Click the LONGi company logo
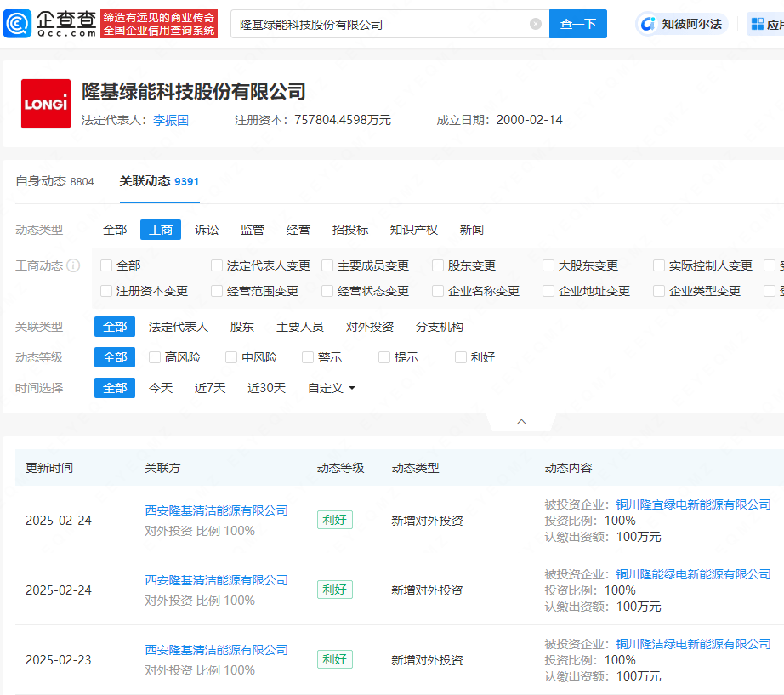This screenshot has width=784, height=695. pos(46,104)
